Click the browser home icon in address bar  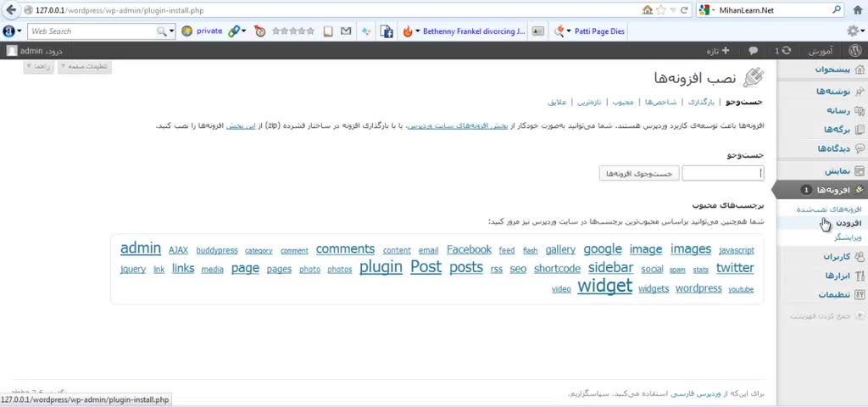pyautogui.click(x=647, y=10)
